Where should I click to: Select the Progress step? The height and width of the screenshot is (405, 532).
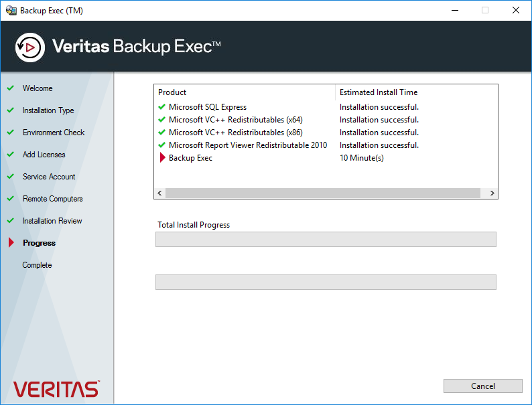[39, 243]
